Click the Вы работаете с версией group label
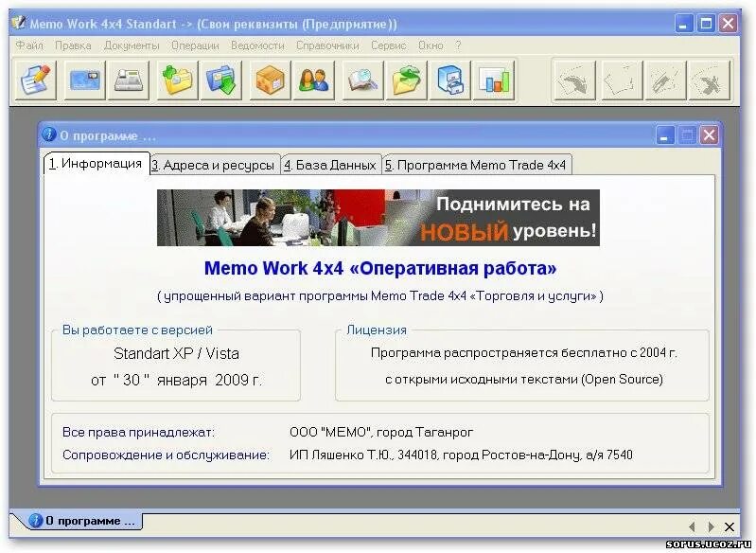The height and width of the screenshot is (553, 756). click(x=137, y=330)
